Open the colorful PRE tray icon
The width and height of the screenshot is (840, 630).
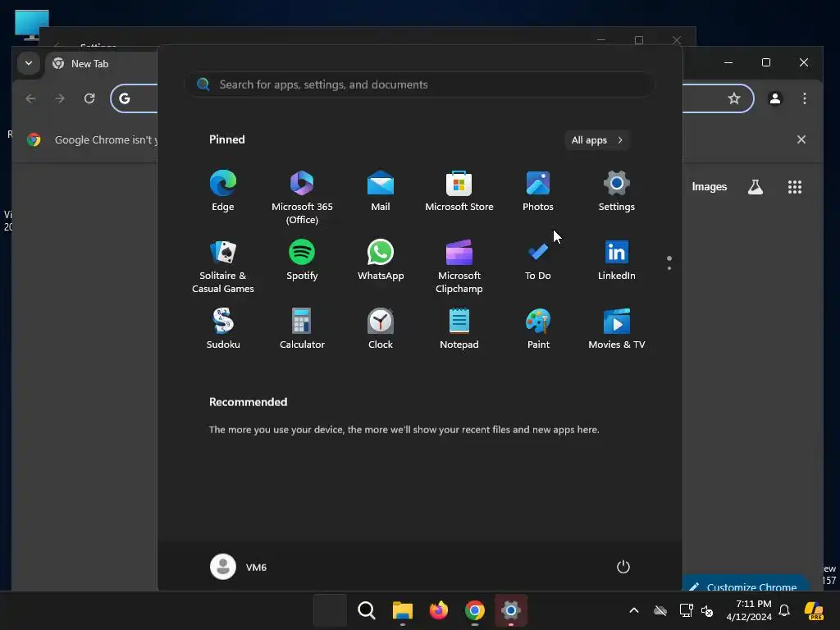(814, 610)
